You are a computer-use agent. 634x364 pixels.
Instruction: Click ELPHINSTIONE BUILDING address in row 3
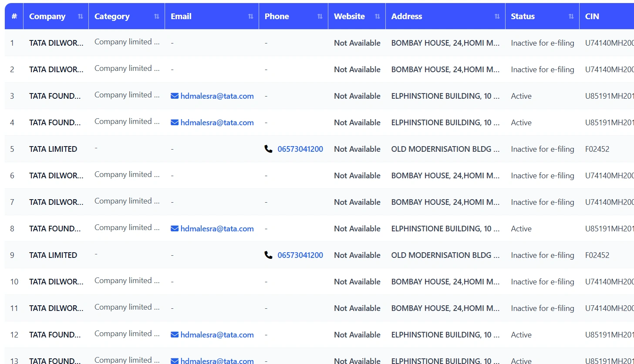[x=445, y=96]
